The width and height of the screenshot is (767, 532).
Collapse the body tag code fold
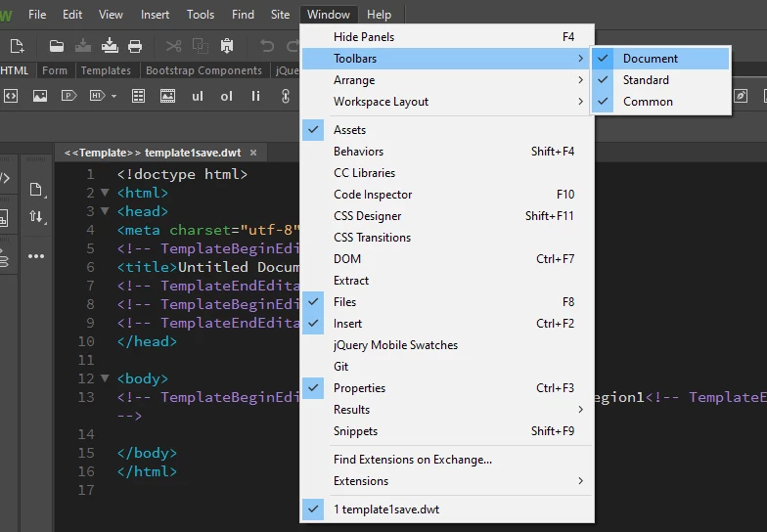point(105,377)
